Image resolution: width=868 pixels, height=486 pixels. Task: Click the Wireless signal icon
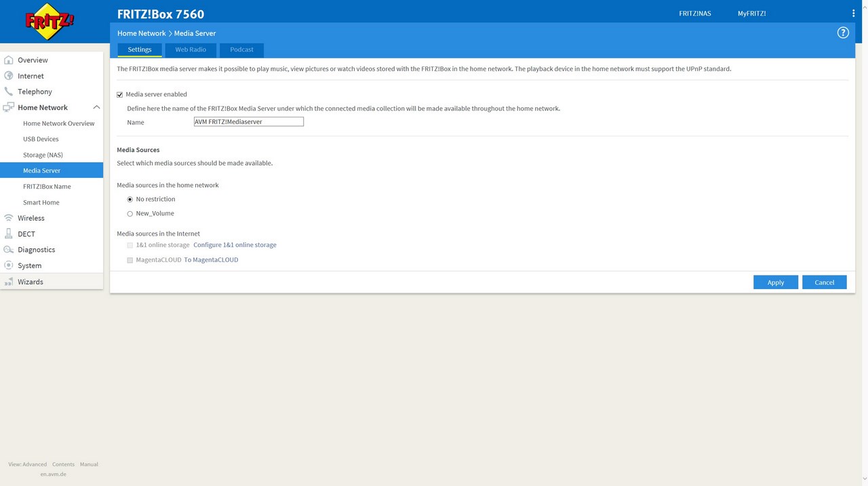(x=9, y=218)
